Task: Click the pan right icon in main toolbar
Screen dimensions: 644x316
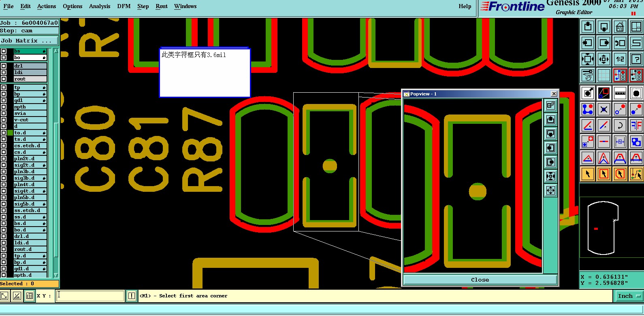Action: (604, 43)
